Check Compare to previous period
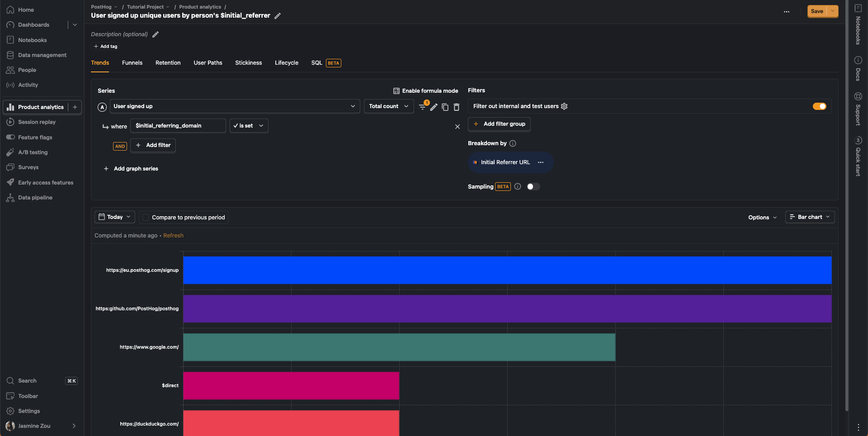Image resolution: width=868 pixels, height=436 pixels. tap(146, 218)
